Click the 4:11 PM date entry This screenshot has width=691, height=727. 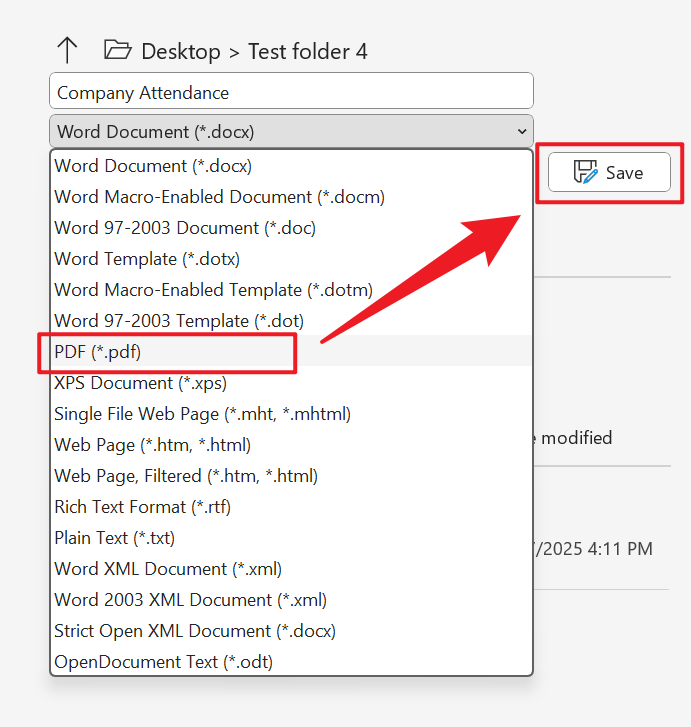[x=594, y=549]
